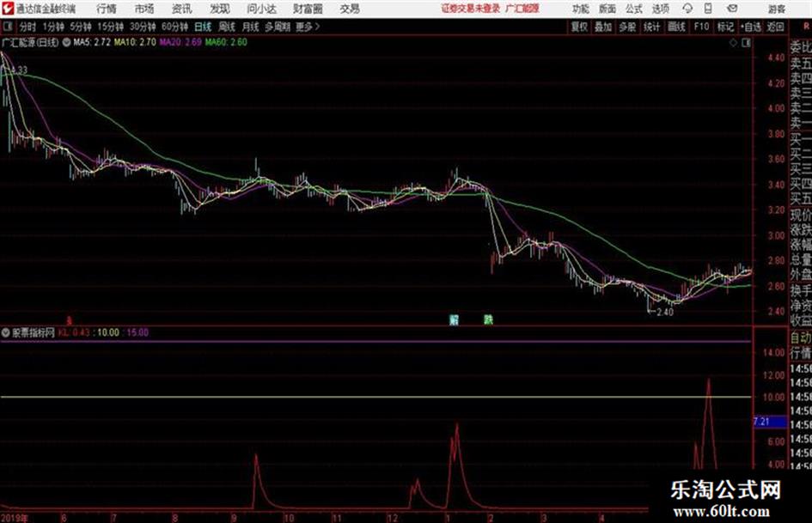Click the 叠加 overlay button
The height and width of the screenshot is (523, 812).
(603, 27)
